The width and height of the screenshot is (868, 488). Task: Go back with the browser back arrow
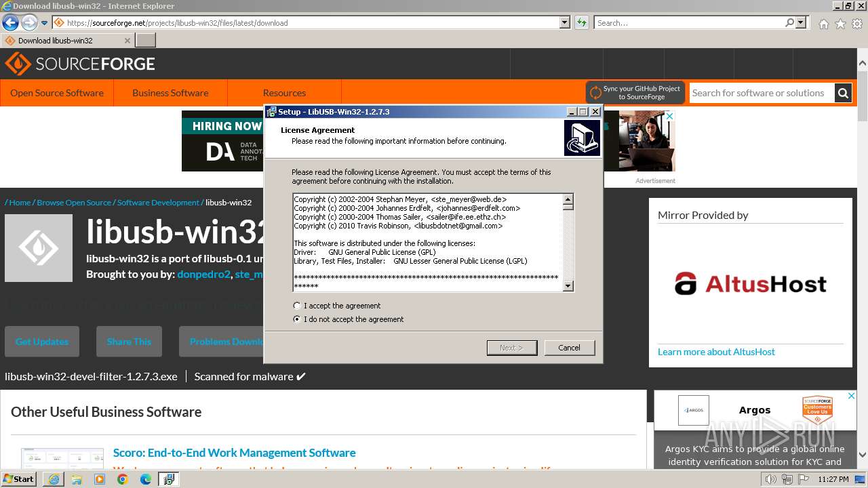[x=10, y=22]
